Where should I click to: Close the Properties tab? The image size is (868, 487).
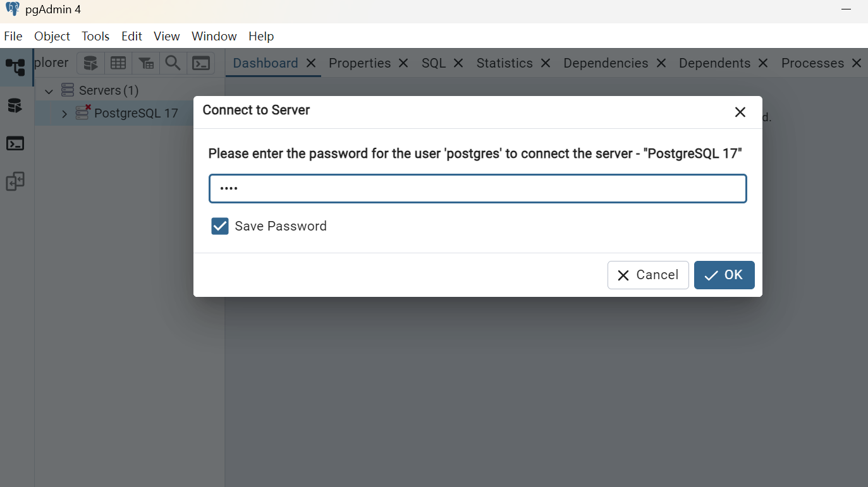[x=403, y=63]
